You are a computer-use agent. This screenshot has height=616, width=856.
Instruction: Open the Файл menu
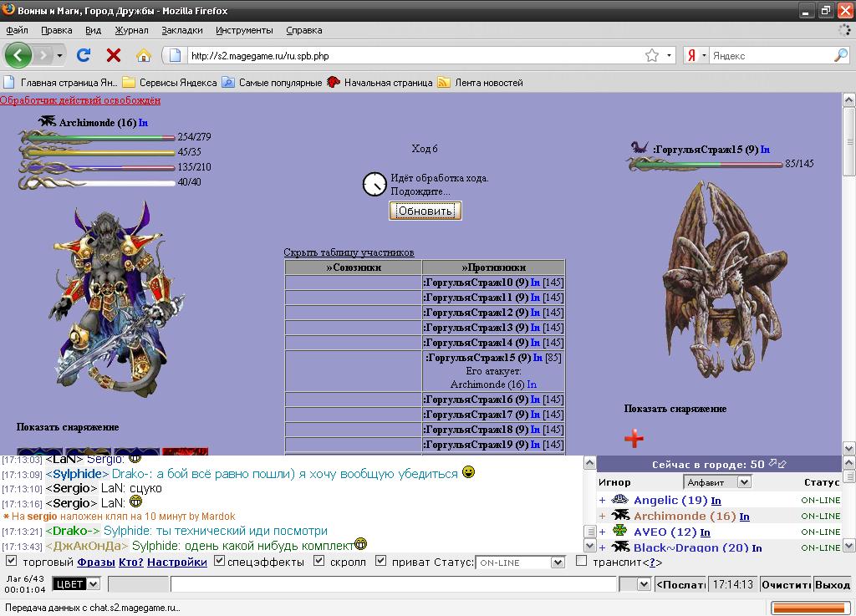click(x=17, y=31)
